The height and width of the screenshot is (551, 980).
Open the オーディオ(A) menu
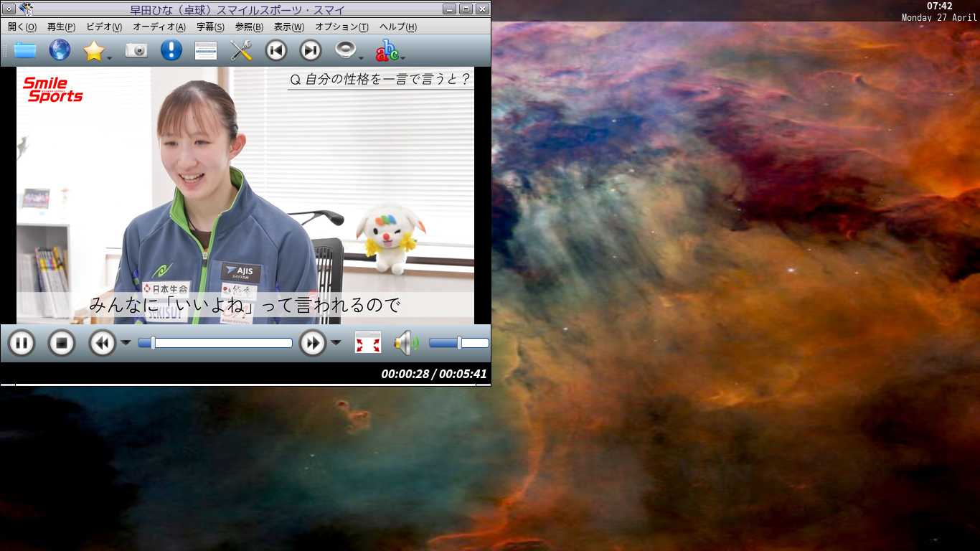159,27
